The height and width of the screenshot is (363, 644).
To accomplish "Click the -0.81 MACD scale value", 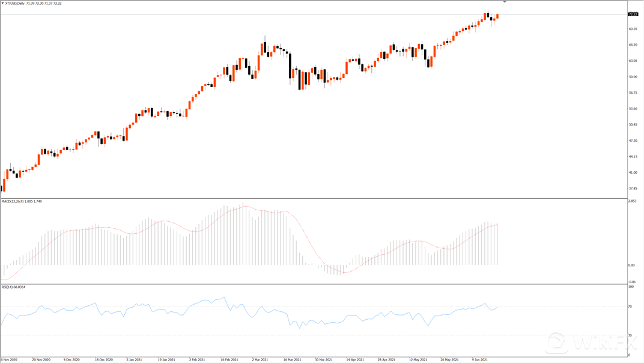I will click(632, 281).
